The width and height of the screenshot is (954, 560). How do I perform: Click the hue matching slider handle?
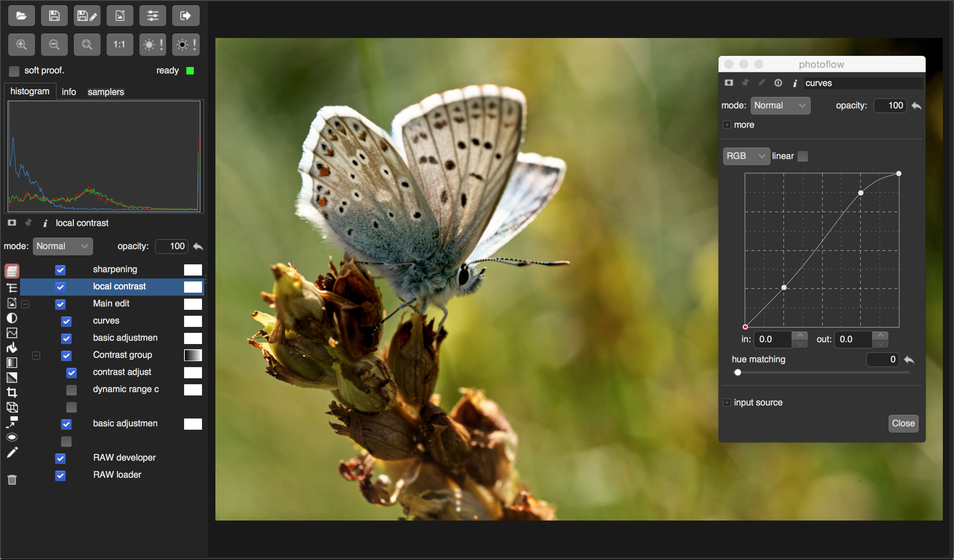tap(737, 373)
